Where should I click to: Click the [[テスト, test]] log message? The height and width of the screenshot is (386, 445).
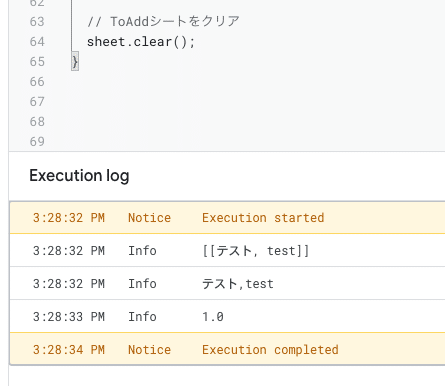point(256,251)
